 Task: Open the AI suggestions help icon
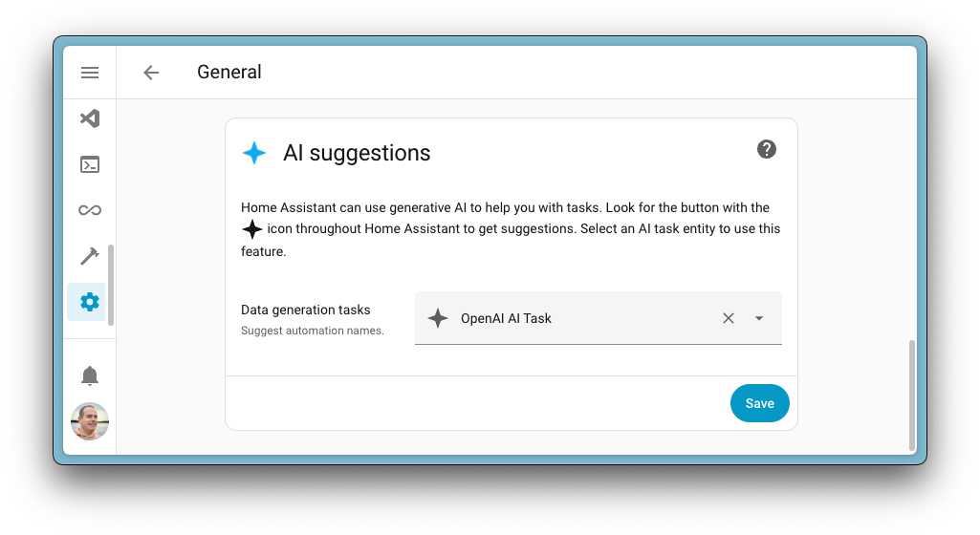767,149
